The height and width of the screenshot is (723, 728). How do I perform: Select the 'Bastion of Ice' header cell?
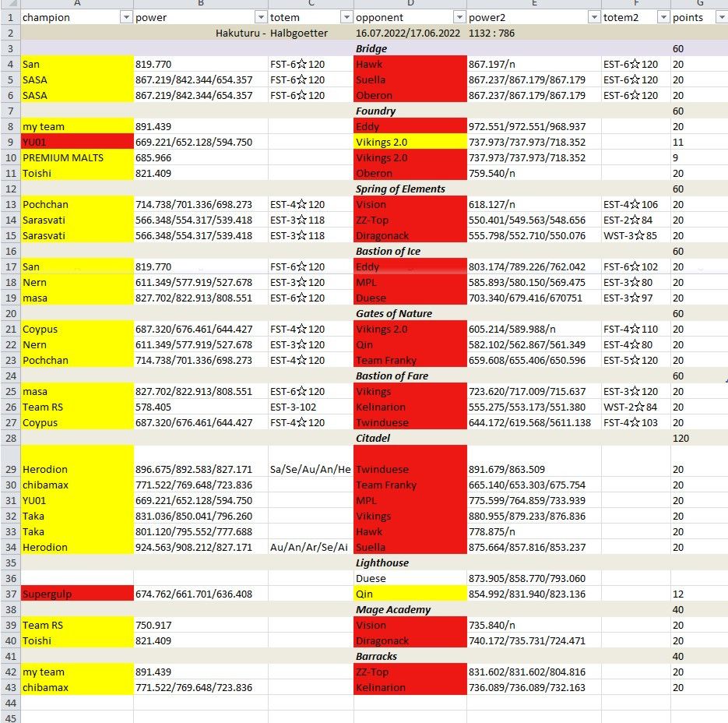[x=410, y=252]
